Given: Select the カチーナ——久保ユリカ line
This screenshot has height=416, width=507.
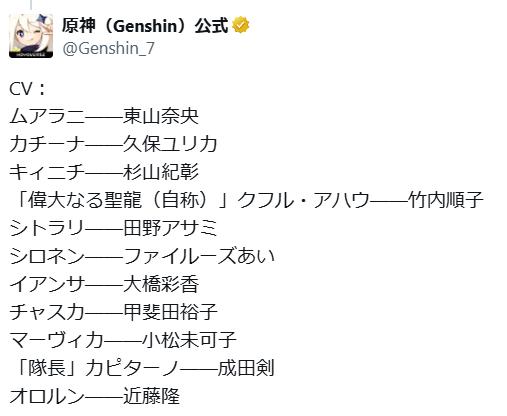Looking at the screenshot, I should pos(114,145).
